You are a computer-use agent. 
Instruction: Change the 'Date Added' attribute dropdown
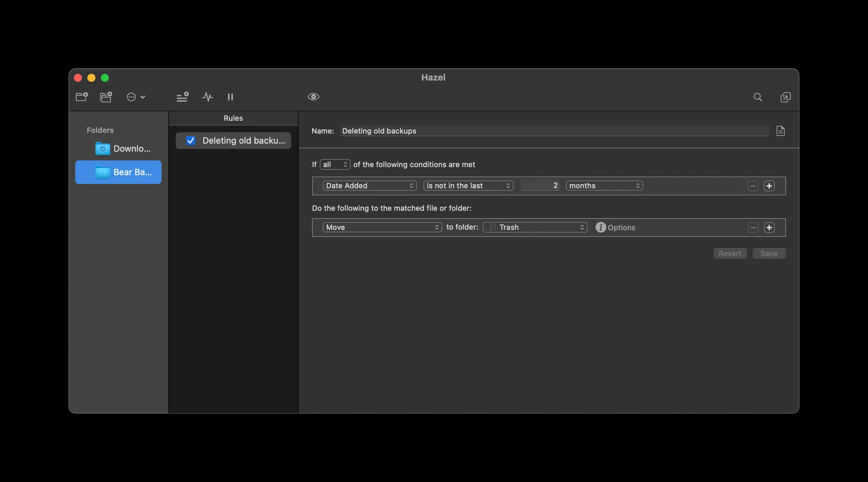click(369, 186)
